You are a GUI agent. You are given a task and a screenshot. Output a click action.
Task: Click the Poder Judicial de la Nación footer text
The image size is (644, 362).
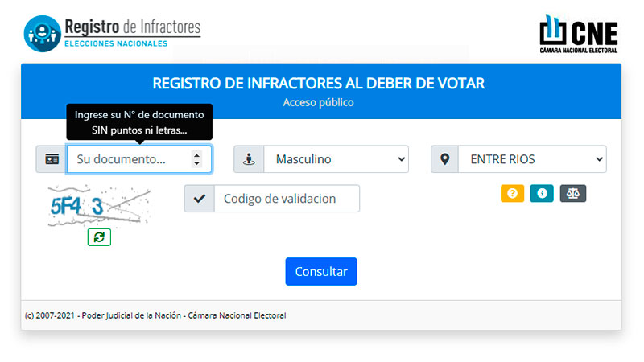tap(131, 315)
